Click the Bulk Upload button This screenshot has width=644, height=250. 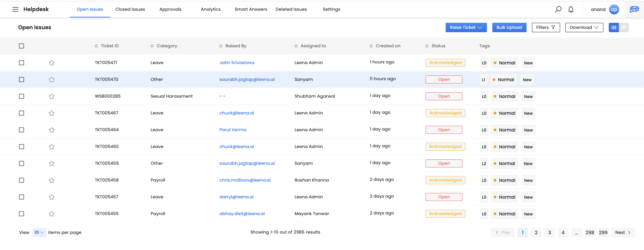[509, 28]
